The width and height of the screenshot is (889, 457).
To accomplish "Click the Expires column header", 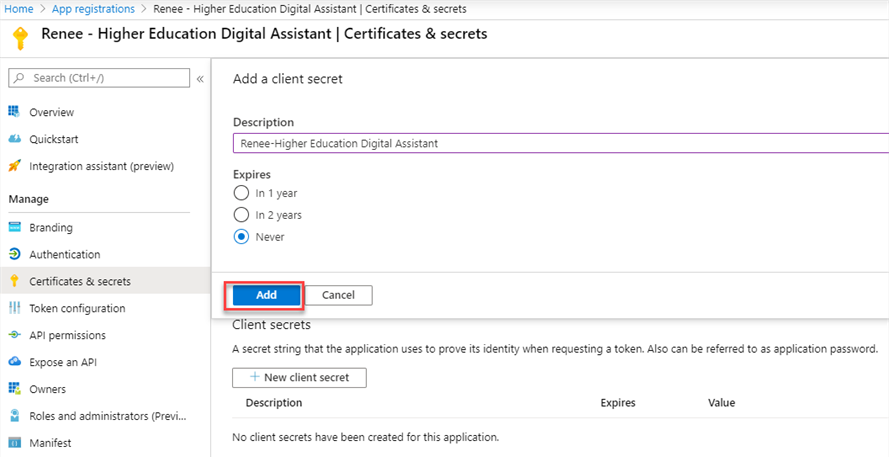I will click(x=618, y=403).
